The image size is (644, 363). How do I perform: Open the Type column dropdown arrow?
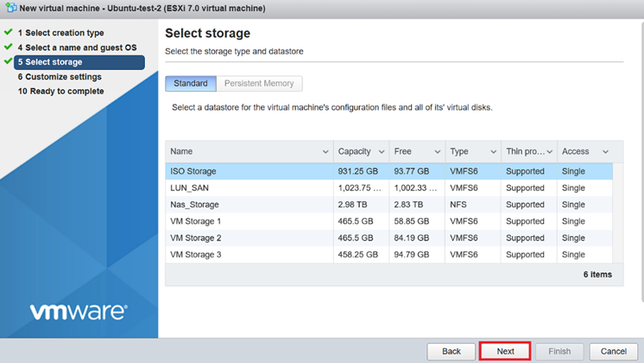pyautogui.click(x=493, y=151)
